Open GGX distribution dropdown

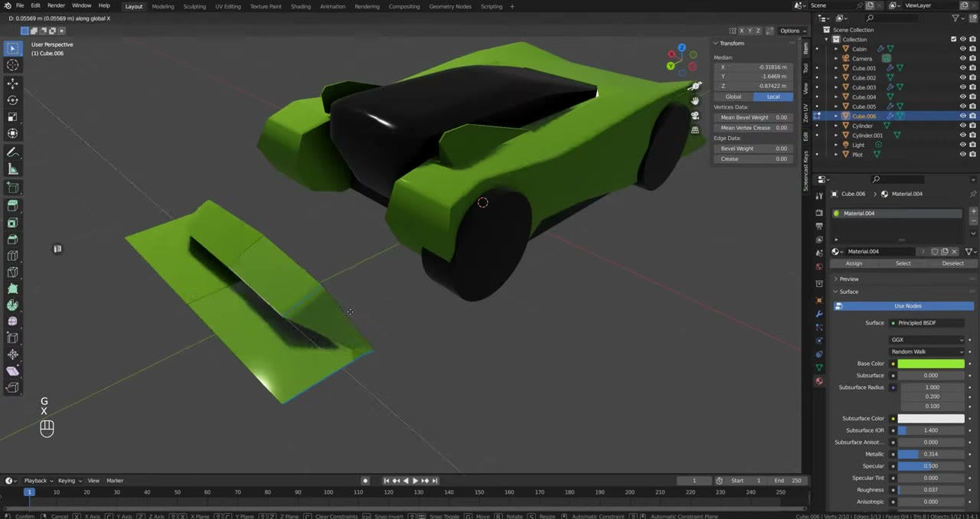[926, 340]
